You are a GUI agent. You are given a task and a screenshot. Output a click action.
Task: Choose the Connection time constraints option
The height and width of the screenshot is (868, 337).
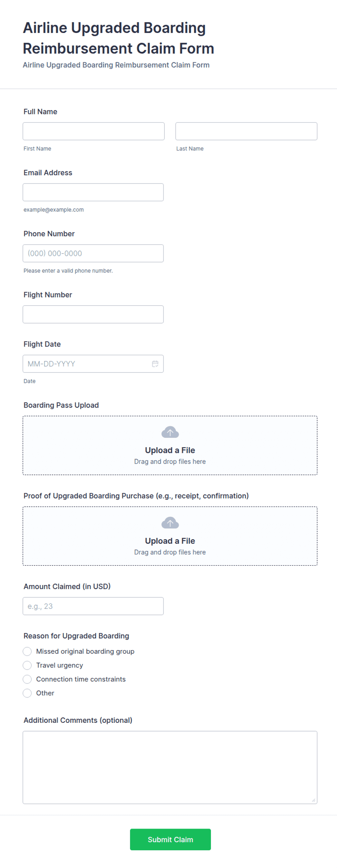click(27, 679)
